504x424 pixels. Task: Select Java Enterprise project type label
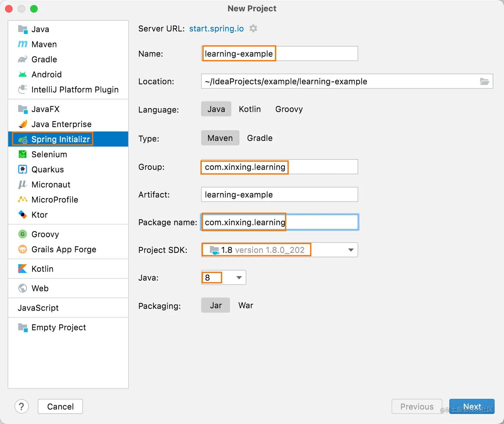[61, 124]
